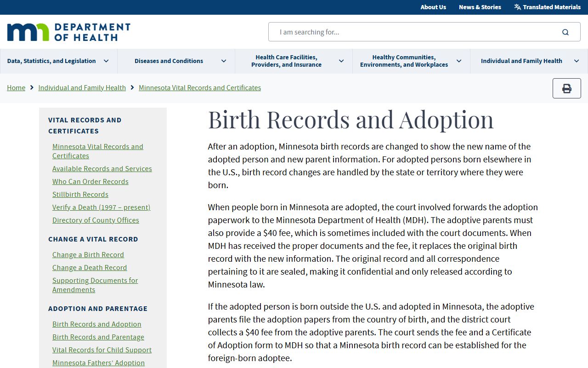Open sidebar Birth Records and Adoption link
Image resolution: width=588 pixels, height=368 pixels.
97,324
